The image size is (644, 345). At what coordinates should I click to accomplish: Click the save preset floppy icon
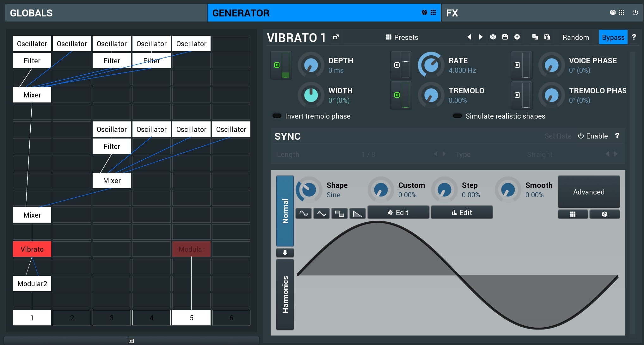tap(505, 37)
